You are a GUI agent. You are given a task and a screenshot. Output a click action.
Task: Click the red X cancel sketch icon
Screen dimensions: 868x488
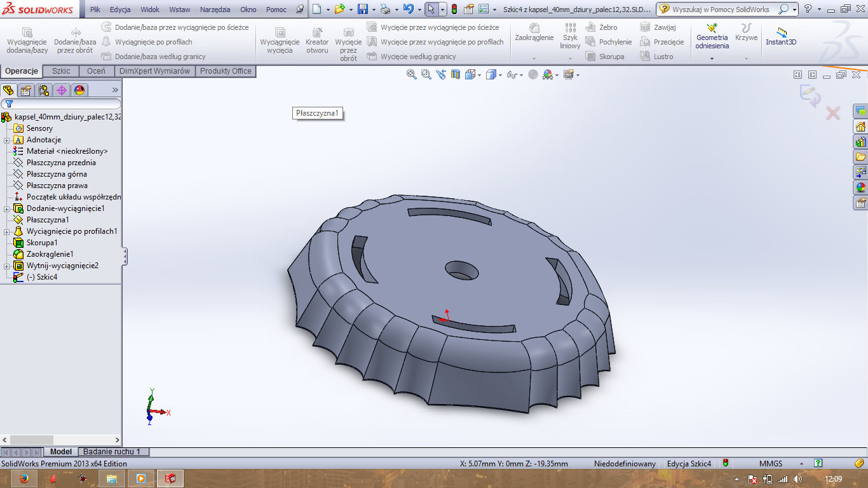coord(833,113)
